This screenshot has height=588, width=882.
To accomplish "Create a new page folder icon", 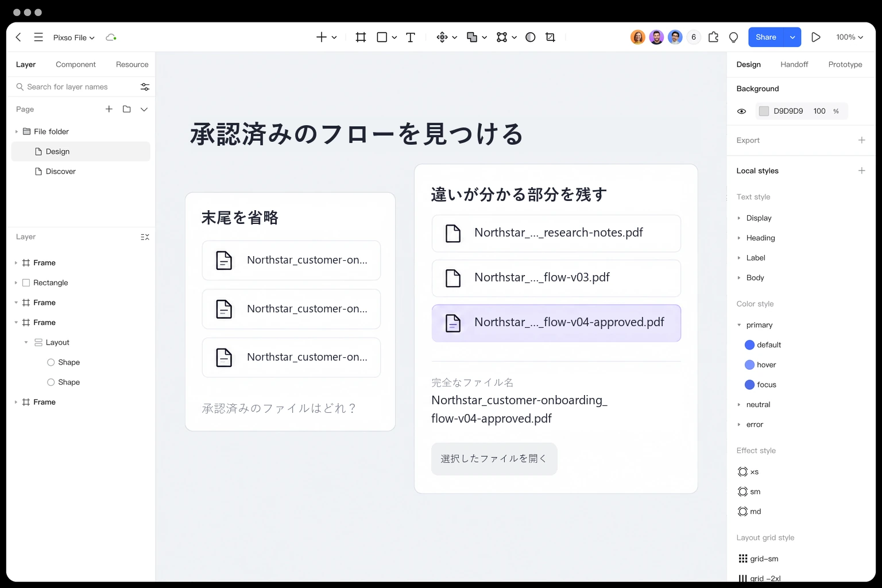I will tap(126, 109).
